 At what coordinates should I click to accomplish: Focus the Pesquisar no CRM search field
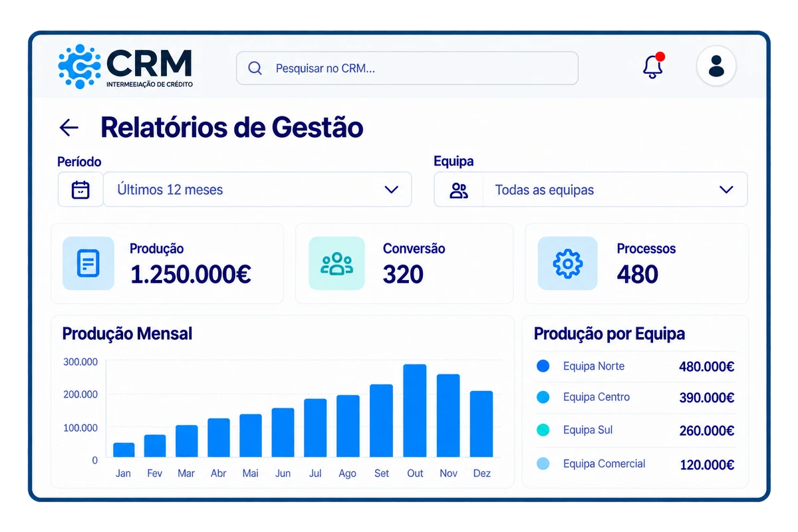407,68
